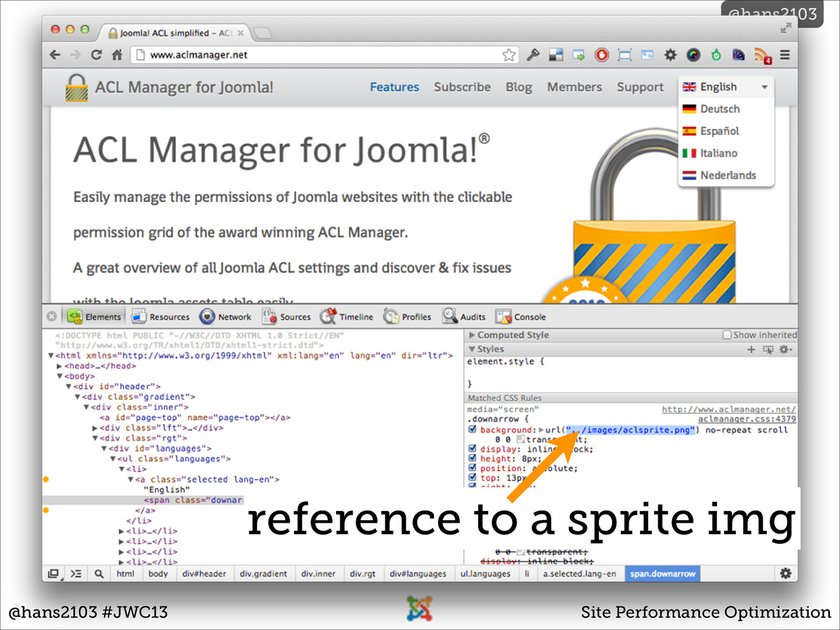Expand the head node in DOM tree
This screenshot has height=630, width=840.
(x=59, y=366)
